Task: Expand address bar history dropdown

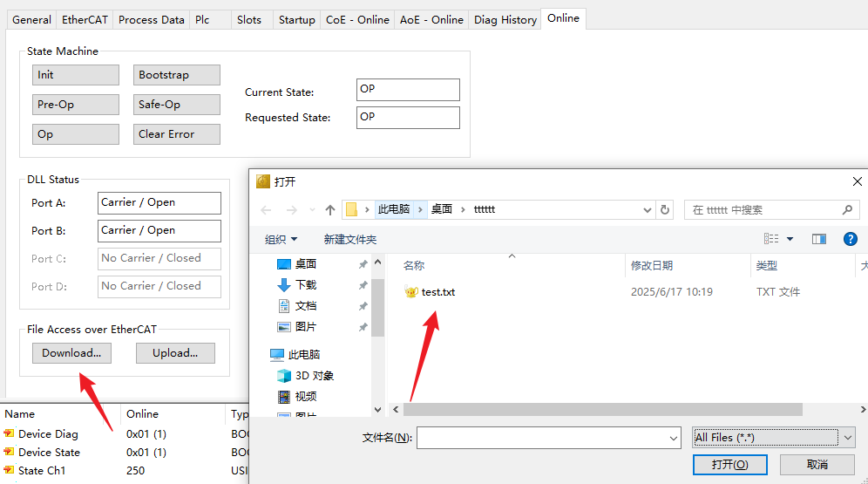Action: point(647,210)
